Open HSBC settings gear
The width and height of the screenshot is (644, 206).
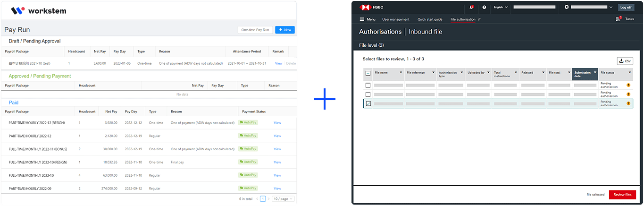pyautogui.click(x=567, y=7)
